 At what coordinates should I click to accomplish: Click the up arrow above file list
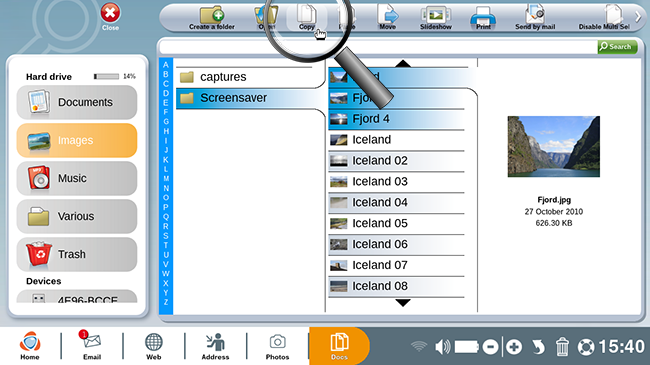click(403, 63)
